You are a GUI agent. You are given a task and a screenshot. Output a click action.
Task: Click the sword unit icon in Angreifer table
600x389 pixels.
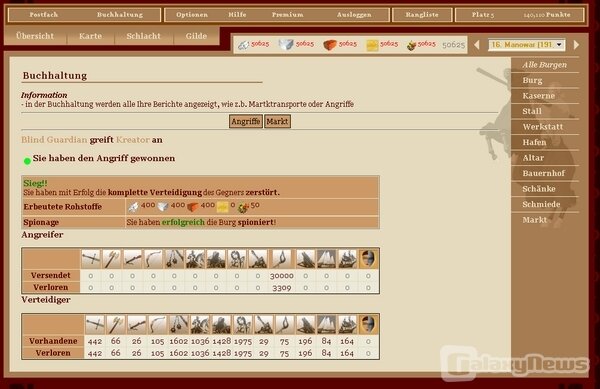point(91,259)
